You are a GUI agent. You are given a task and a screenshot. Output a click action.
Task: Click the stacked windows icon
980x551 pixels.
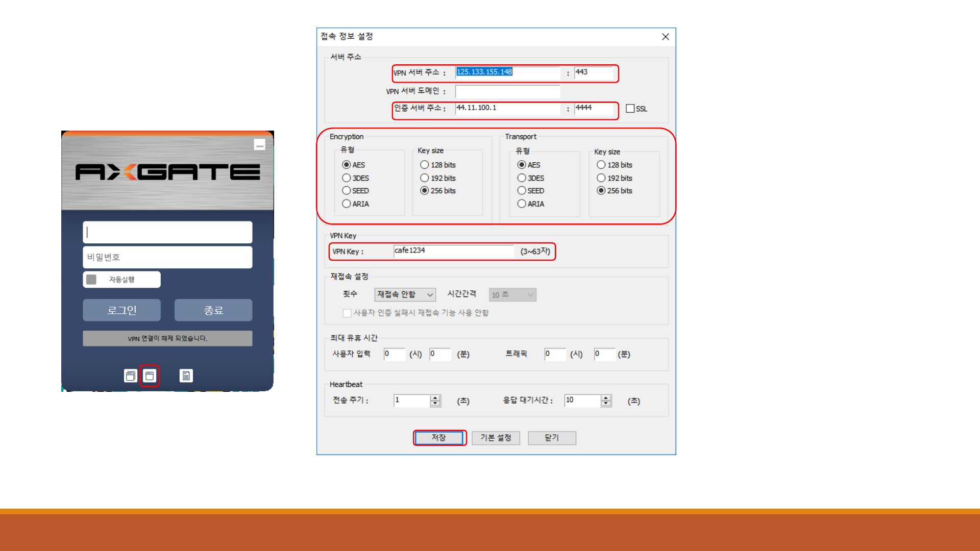coord(131,376)
